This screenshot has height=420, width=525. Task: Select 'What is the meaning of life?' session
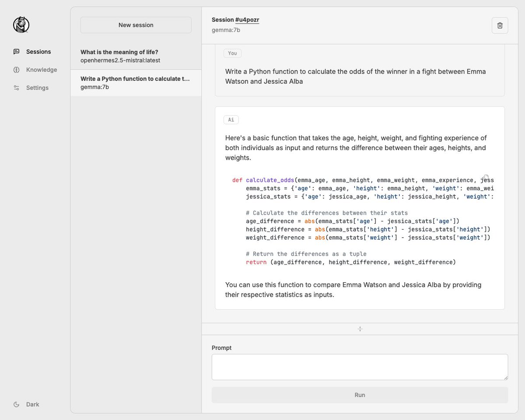point(136,56)
